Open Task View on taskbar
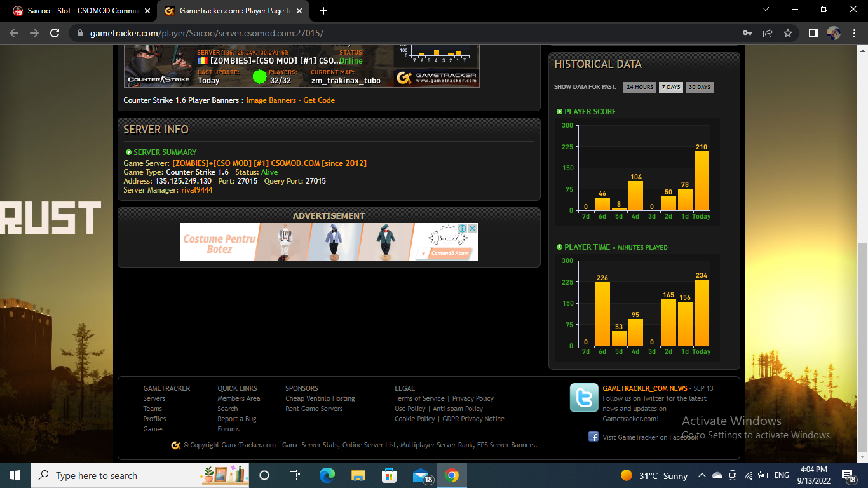 pos(295,475)
